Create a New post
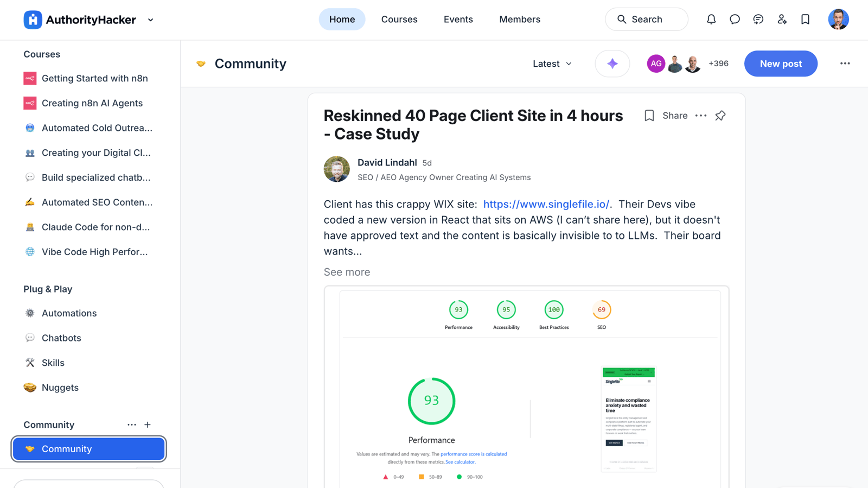Image resolution: width=868 pixels, height=488 pixels. tap(781, 64)
